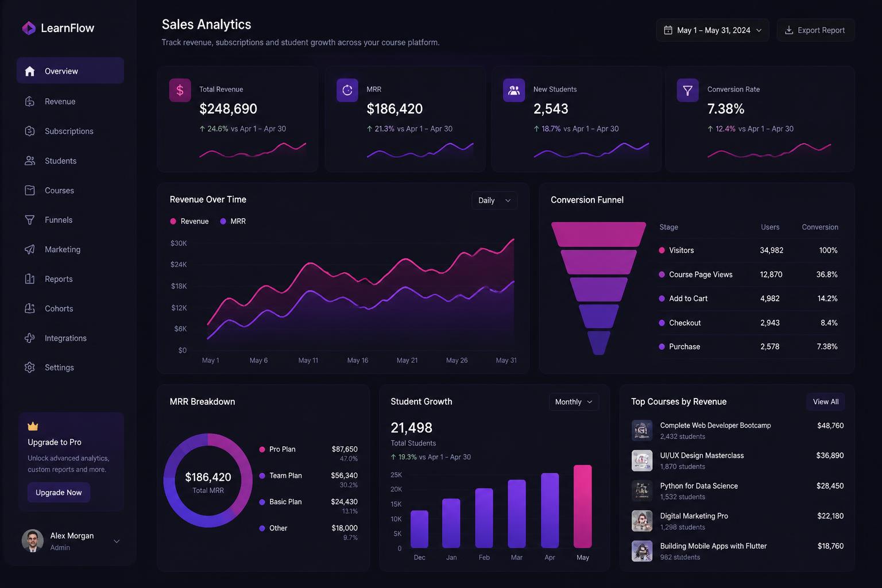Toggle the MRR legend series
Screen dimensions: 882x588
tap(233, 221)
